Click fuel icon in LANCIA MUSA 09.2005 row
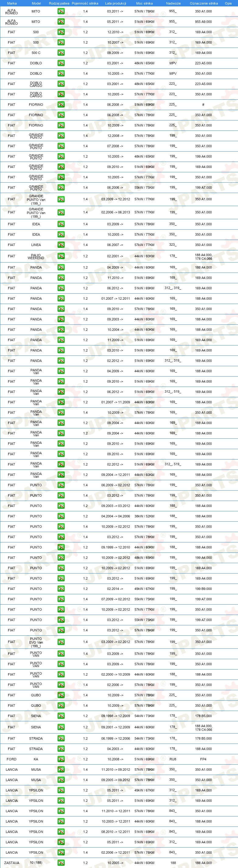 (61, 780)
